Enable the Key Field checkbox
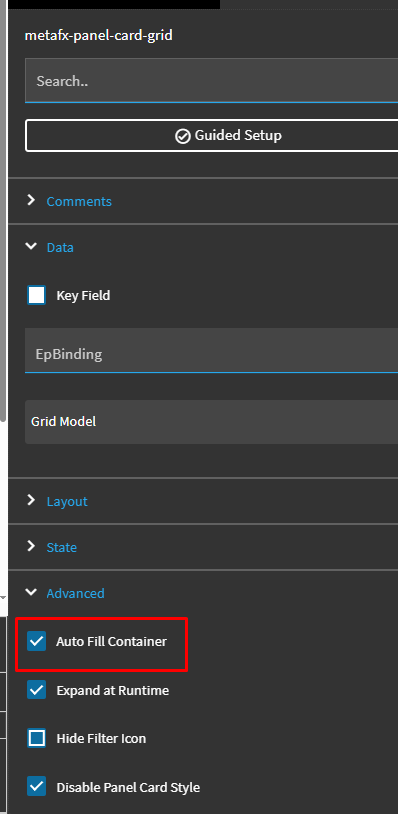Viewport: 398px width, 814px height. tap(36, 295)
